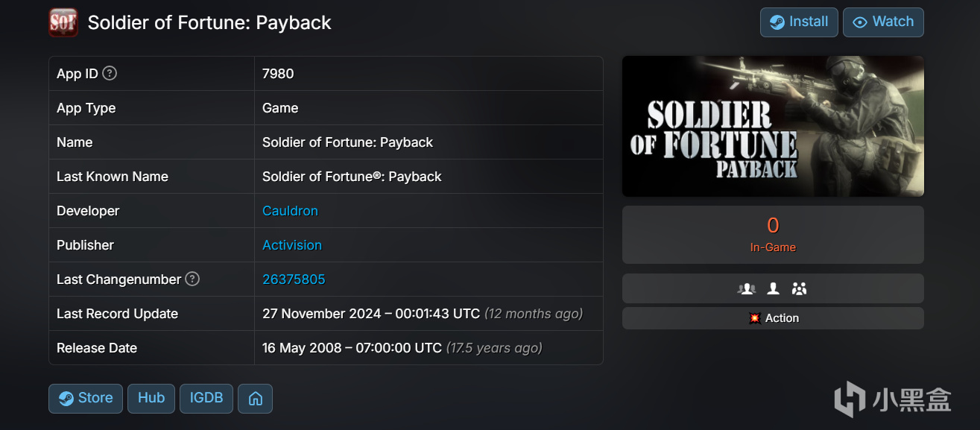Select the Action genre tag

[773, 318]
